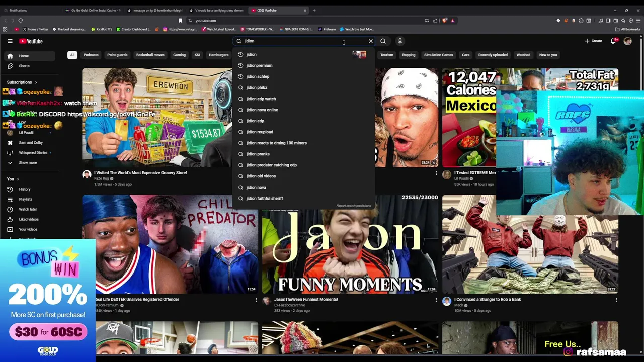The width and height of the screenshot is (644, 362).
Task: Select the 'Gaming' filter chip
Action: point(179,55)
